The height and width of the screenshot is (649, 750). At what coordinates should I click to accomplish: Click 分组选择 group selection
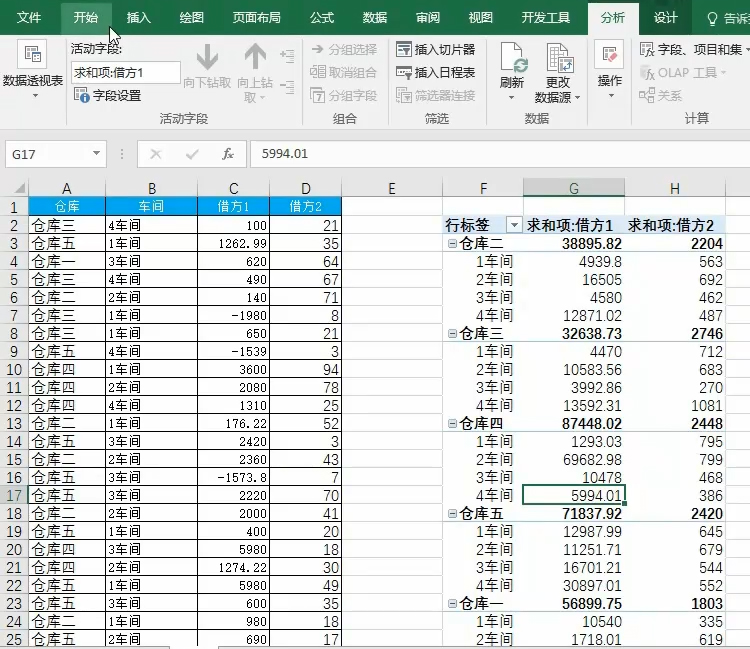point(344,50)
